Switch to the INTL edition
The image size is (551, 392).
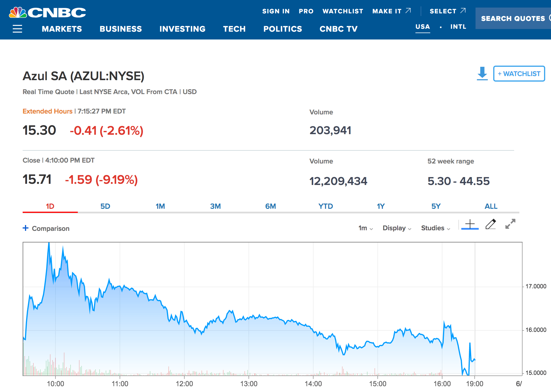tap(458, 27)
